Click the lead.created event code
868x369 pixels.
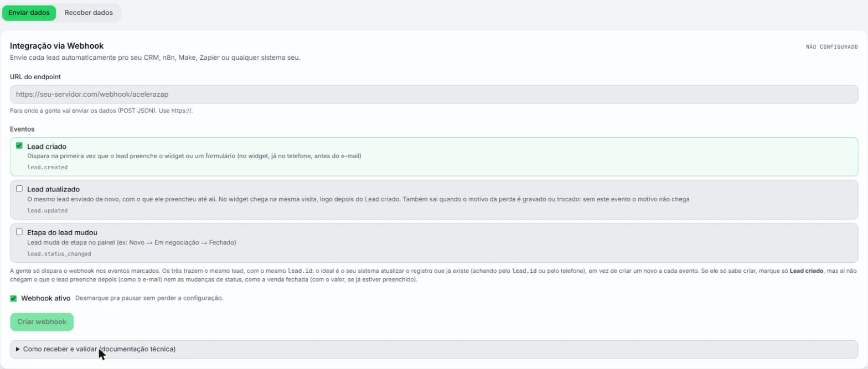tap(48, 167)
